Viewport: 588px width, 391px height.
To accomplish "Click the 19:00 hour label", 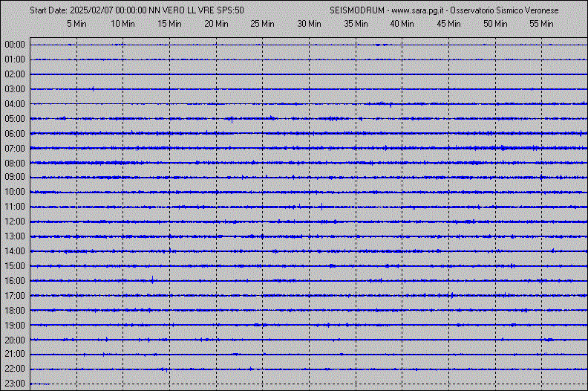I will tap(15, 326).
